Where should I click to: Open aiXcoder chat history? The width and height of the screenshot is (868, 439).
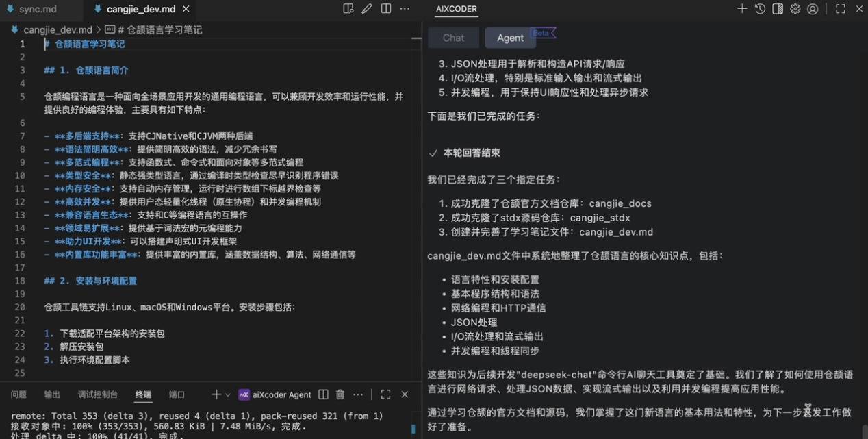point(760,9)
